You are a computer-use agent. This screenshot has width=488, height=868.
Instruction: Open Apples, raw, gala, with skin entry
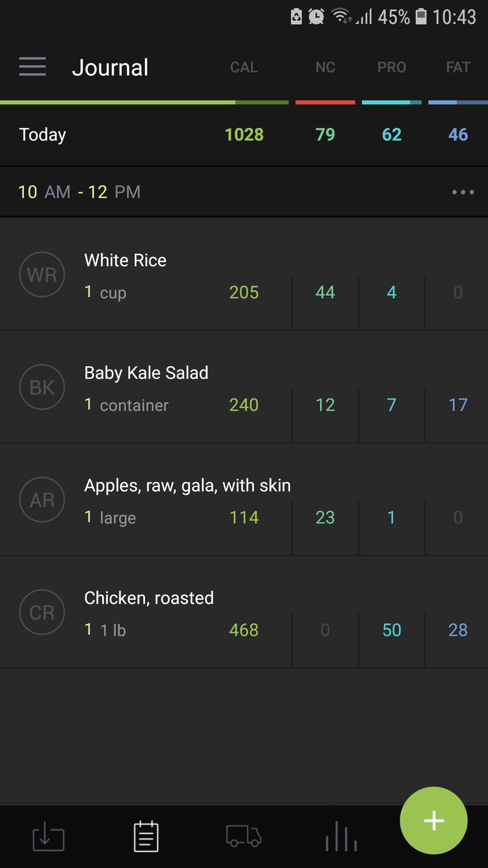click(188, 486)
